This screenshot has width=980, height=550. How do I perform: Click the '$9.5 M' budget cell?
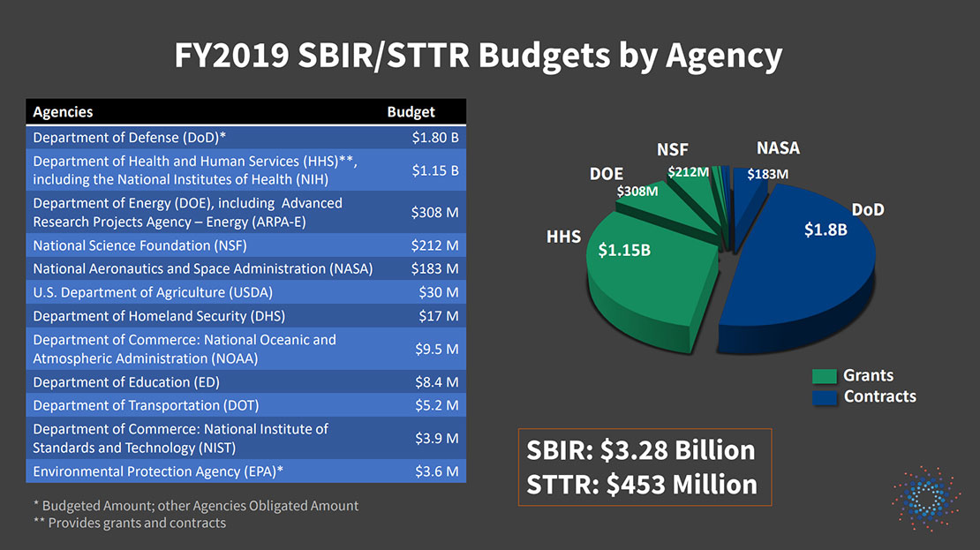pyautogui.click(x=436, y=349)
